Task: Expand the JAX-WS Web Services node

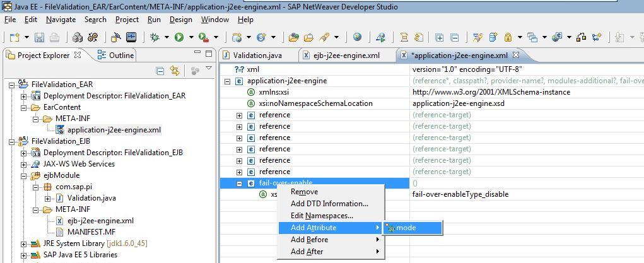Action: 24,164
